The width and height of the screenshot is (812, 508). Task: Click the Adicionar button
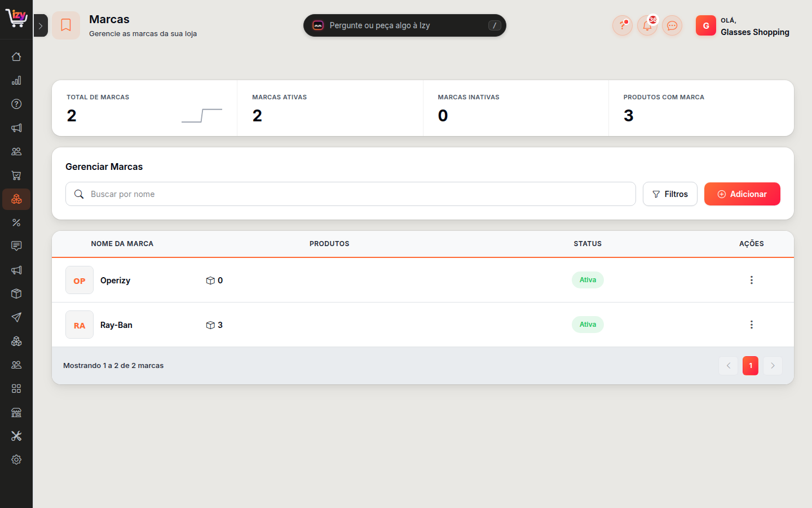click(742, 194)
